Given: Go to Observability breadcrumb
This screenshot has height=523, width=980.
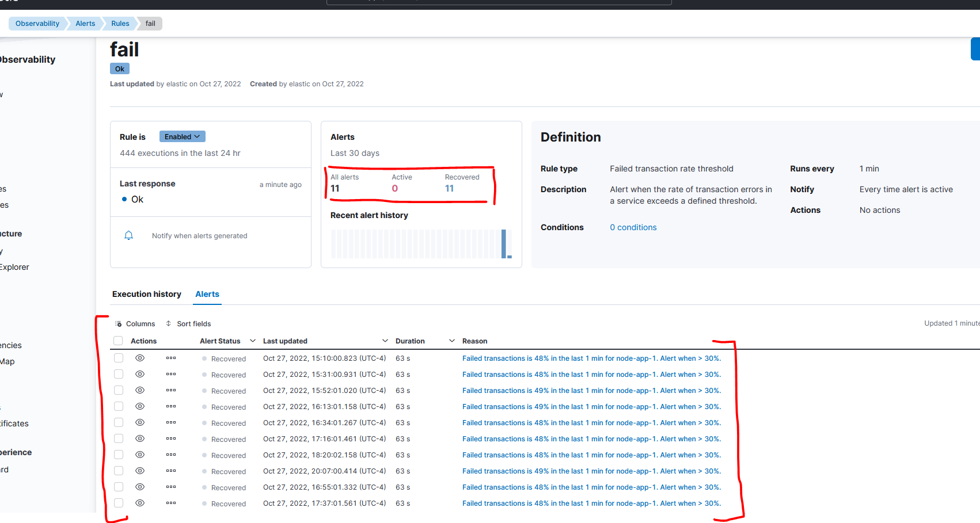Looking at the screenshot, I should point(37,24).
